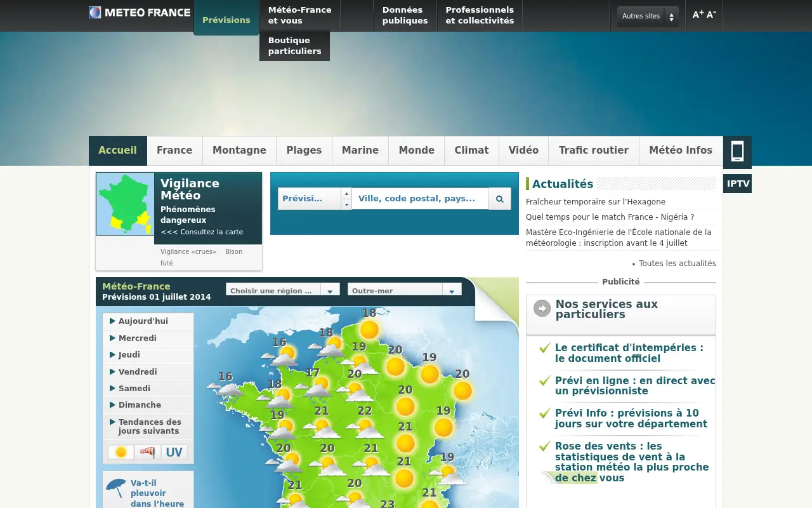
Task: Expand Aujourd'hui forecast day
Action: coord(148,321)
